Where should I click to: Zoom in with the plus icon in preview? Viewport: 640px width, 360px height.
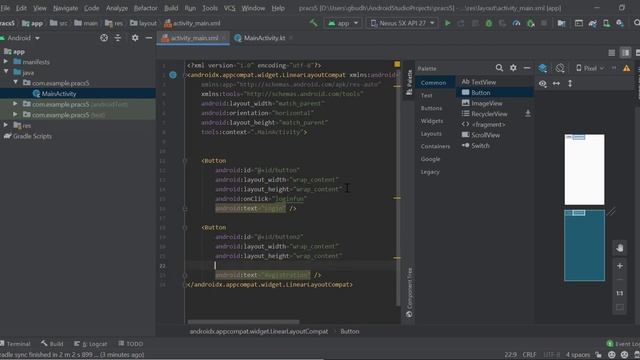tap(620, 266)
